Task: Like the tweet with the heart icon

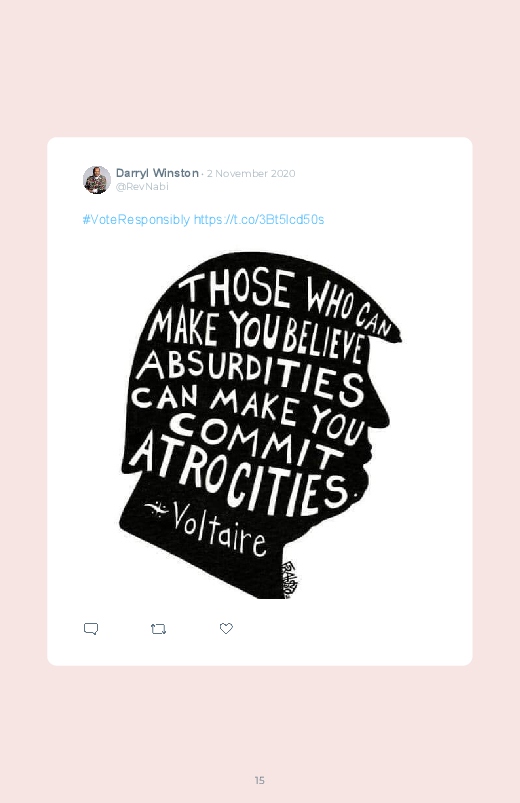Action: 226,628
